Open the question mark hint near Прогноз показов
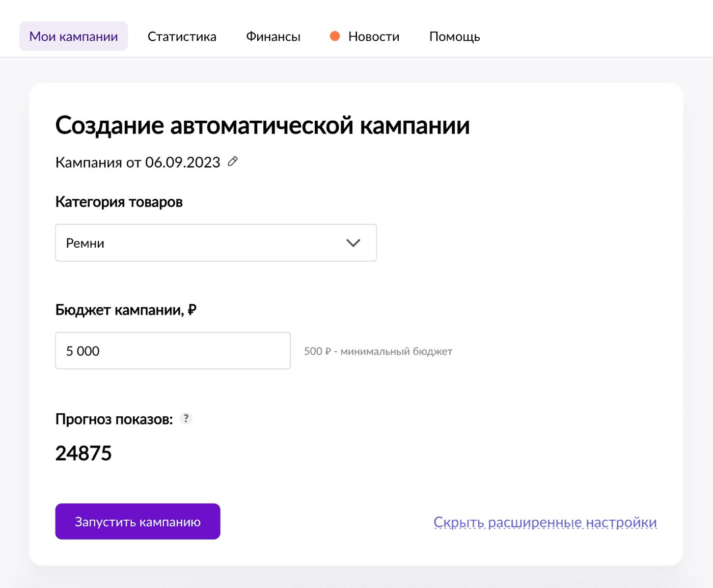 tap(186, 418)
